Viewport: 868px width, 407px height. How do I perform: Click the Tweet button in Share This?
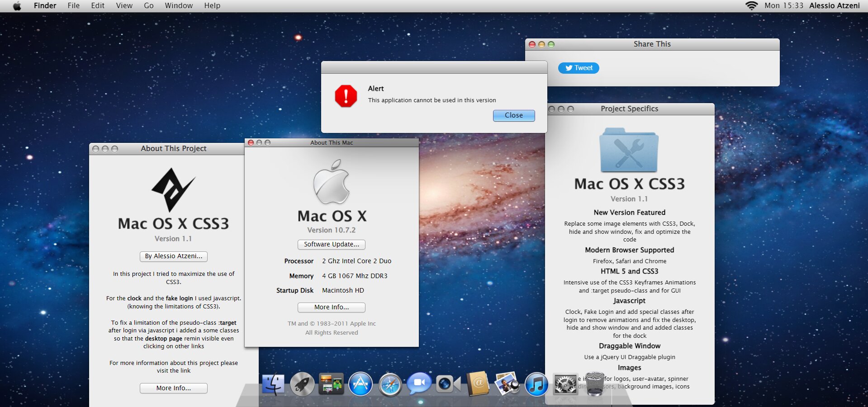[579, 68]
